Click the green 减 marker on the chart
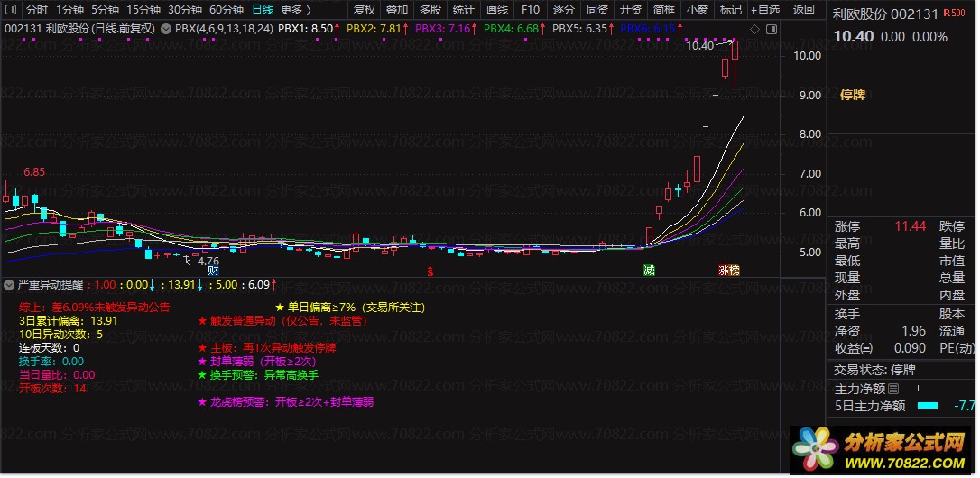The height and width of the screenshot is (478, 980). pos(650,271)
